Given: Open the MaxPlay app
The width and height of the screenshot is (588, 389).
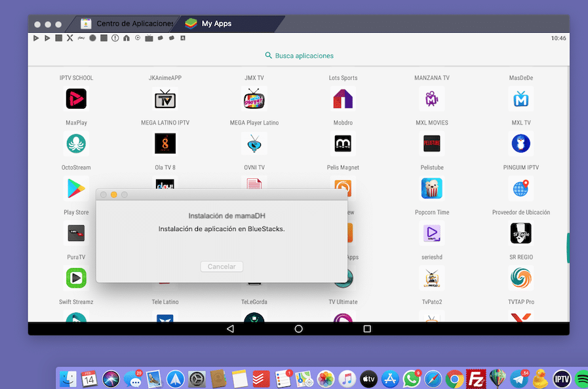Looking at the screenshot, I should 76,98.
